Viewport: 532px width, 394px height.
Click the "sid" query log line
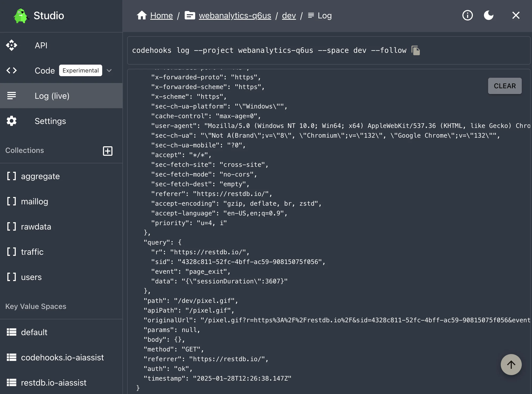[238, 262]
